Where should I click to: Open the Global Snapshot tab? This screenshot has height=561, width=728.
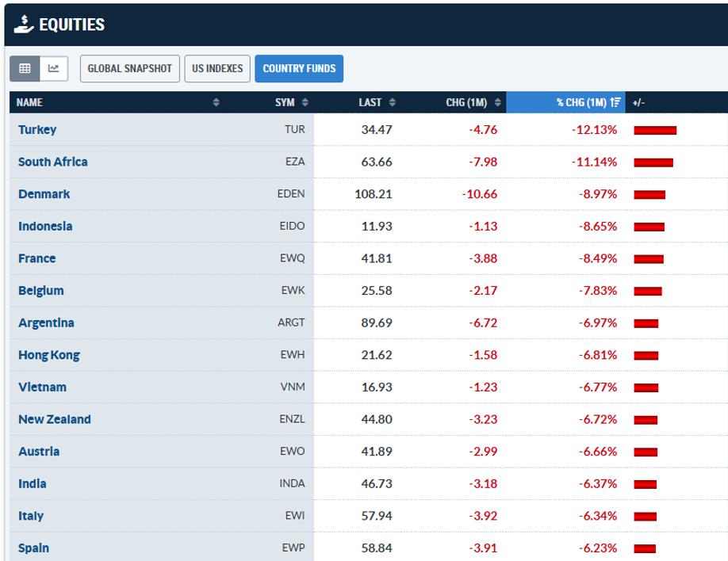coord(129,69)
